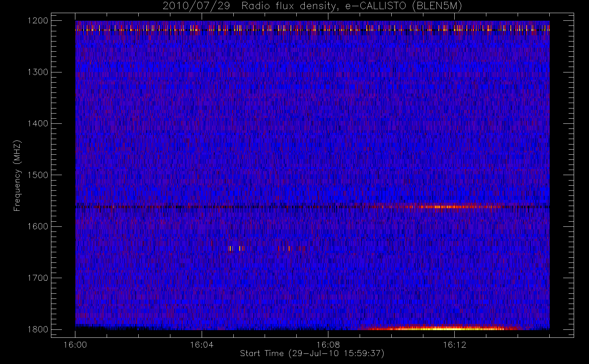This screenshot has height=364, width=589.
Task: Click the 1800 frequency tick label
Action: [x=38, y=329]
